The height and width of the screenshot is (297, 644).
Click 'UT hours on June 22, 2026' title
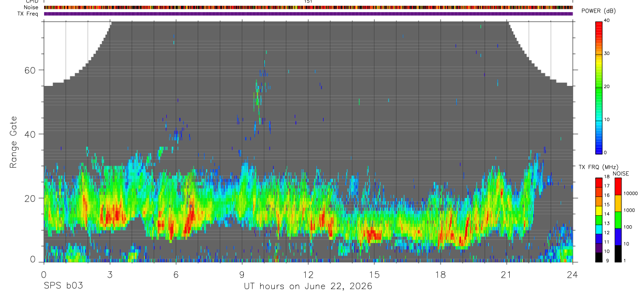click(x=308, y=287)
